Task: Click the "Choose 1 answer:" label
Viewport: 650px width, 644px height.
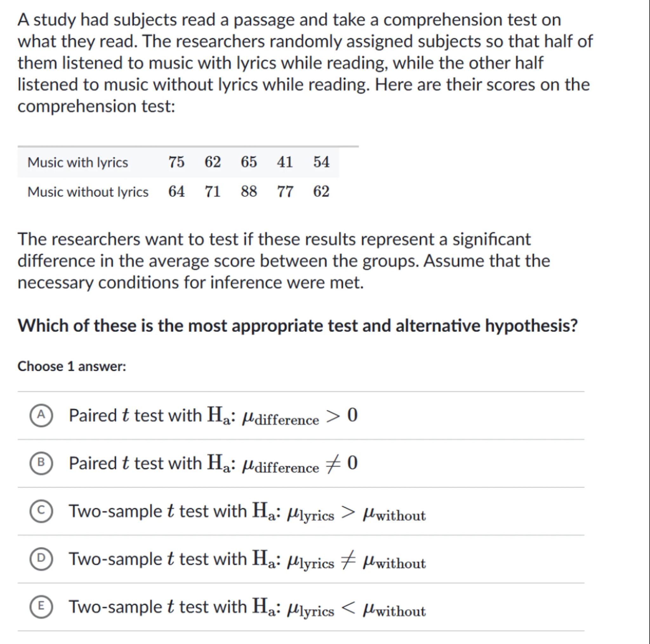Action: click(x=72, y=366)
